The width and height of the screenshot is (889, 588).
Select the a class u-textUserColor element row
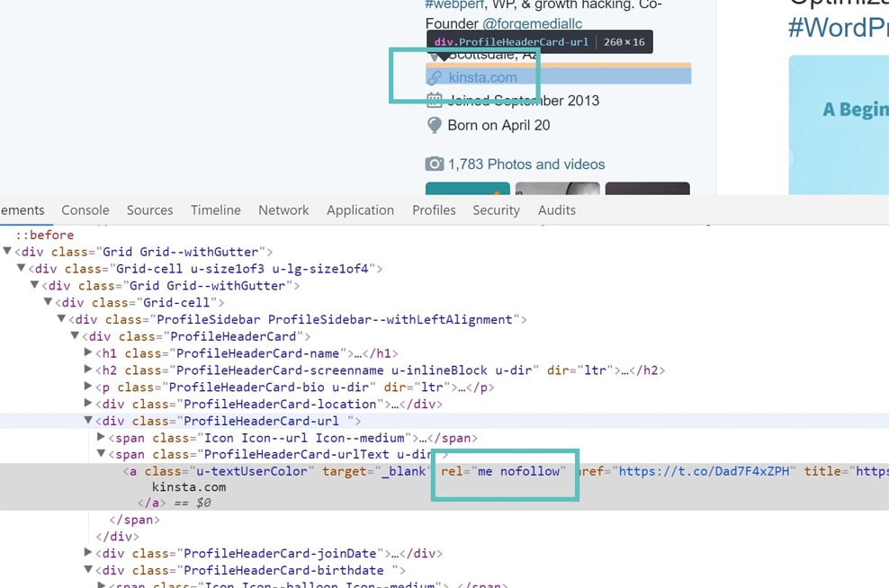444,471
